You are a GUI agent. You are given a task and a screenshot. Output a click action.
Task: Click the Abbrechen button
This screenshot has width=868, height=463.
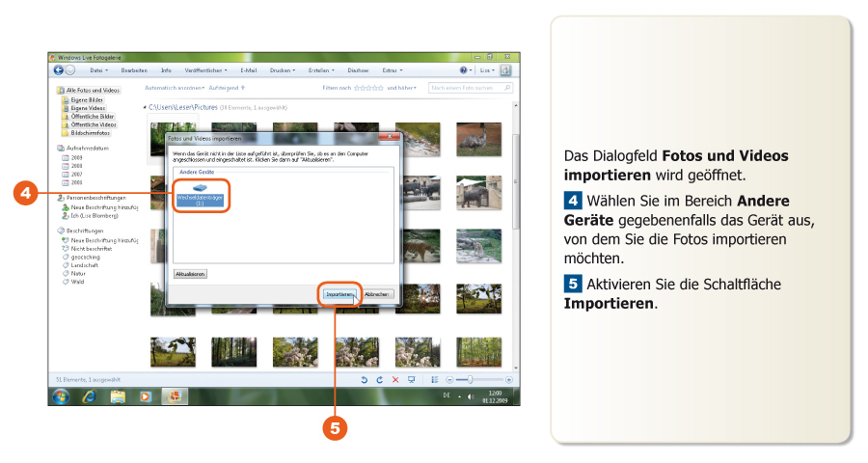(x=377, y=294)
